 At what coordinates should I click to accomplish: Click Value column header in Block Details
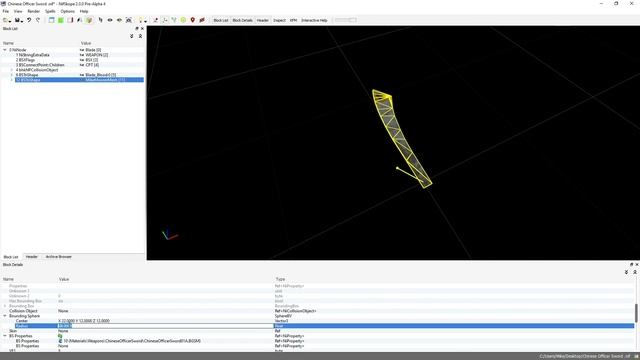(64, 279)
